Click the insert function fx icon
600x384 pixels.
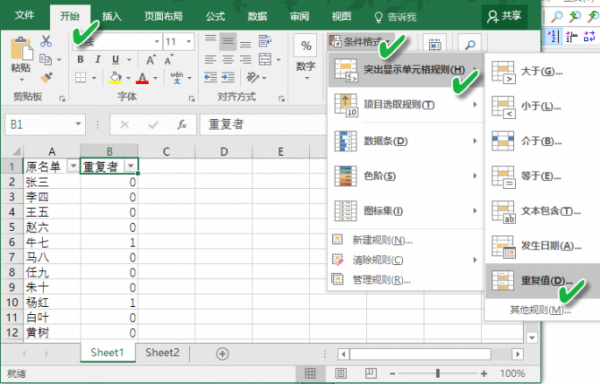coord(182,124)
